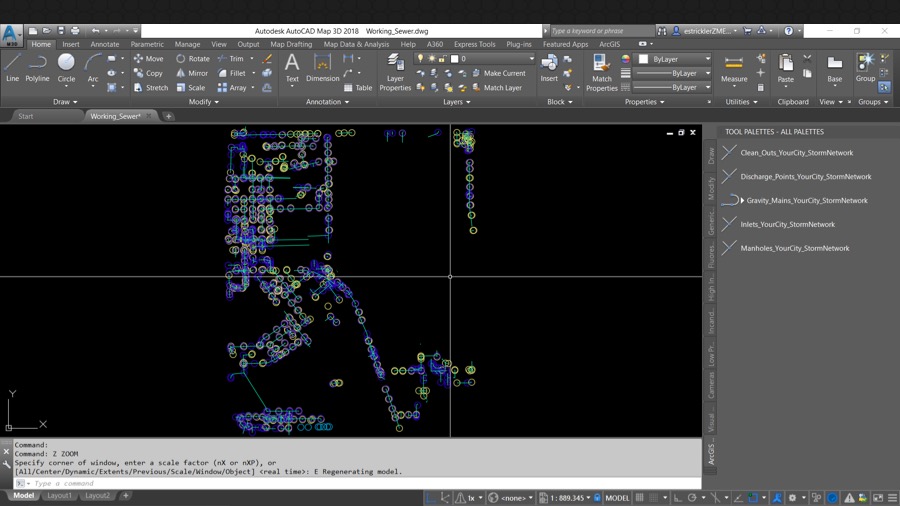This screenshot has width=900, height=506.
Task: Toggle object snap in status bar
Action: (x=753, y=497)
